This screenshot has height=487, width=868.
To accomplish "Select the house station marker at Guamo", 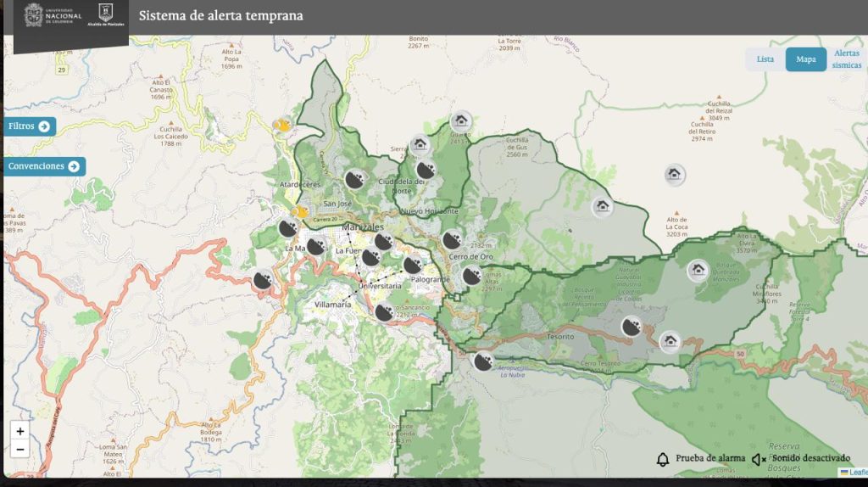I will tap(460, 121).
